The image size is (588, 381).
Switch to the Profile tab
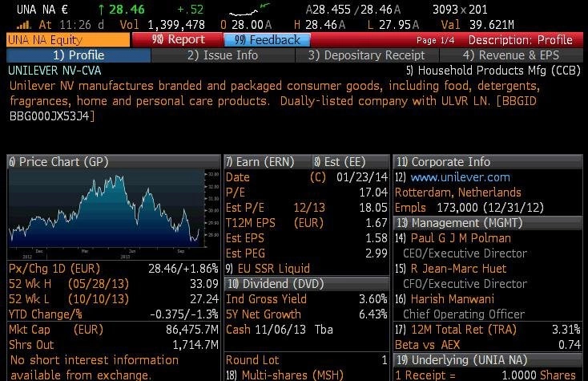pos(79,55)
